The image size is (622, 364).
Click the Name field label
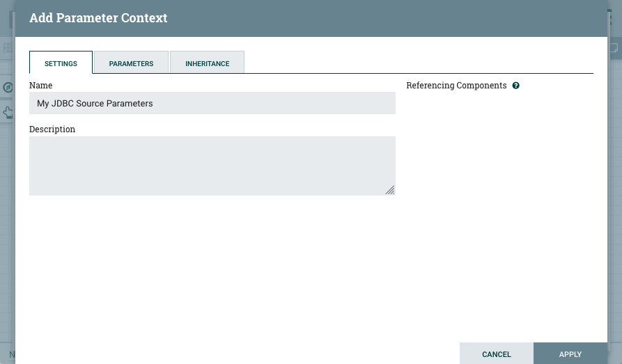(40, 86)
